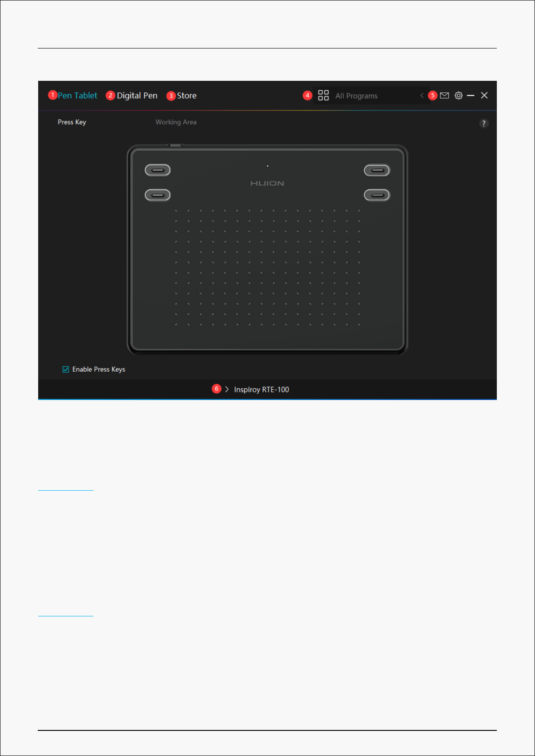Click the dotted tablet working surface
The height and width of the screenshot is (756, 535).
tap(267, 267)
